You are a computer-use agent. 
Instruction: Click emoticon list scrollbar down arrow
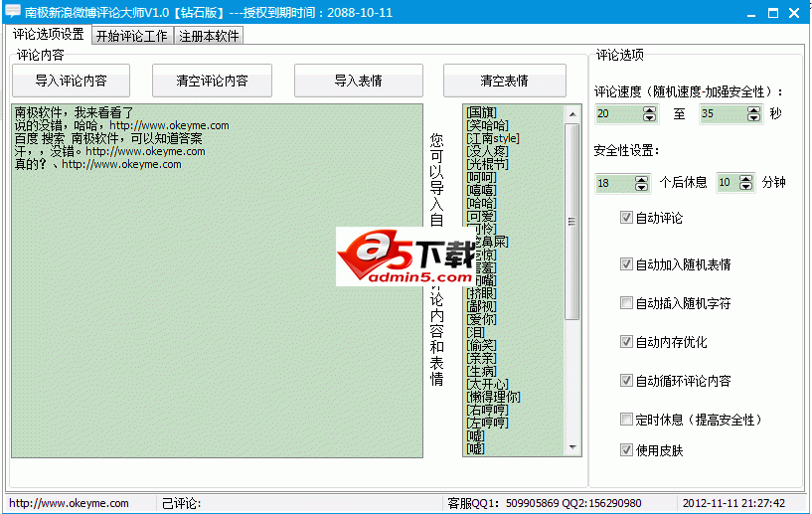(572, 447)
